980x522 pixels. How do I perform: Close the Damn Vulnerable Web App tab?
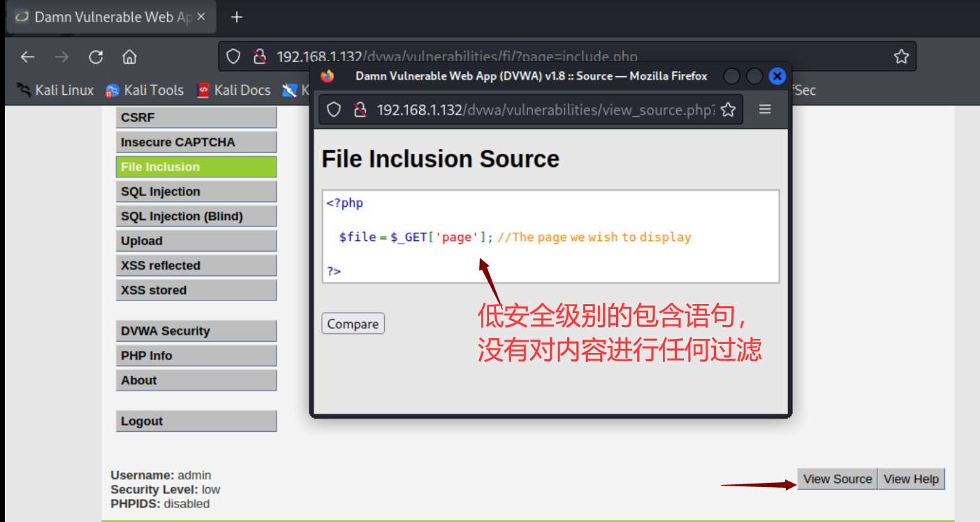pyautogui.click(x=201, y=17)
